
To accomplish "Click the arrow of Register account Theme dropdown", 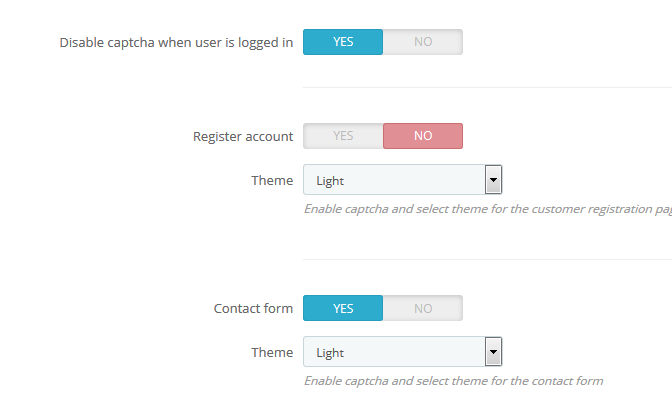I will pos(492,181).
